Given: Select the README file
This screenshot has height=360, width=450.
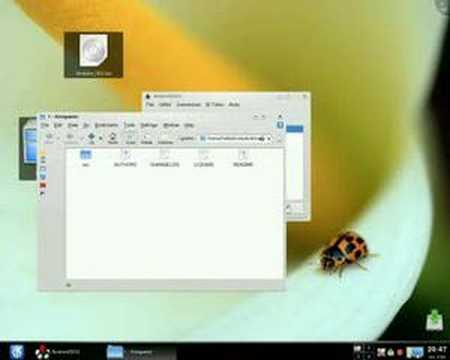Looking at the screenshot, I should point(243,158).
